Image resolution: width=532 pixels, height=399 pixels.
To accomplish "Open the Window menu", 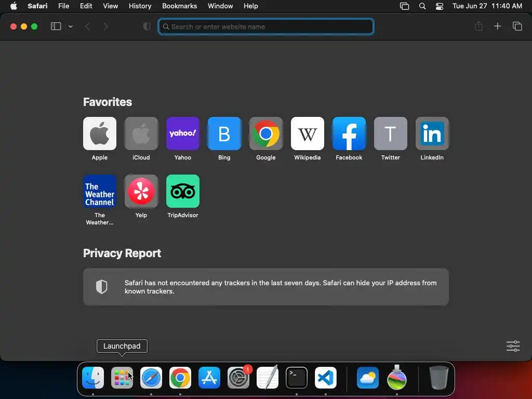I will pos(220,6).
